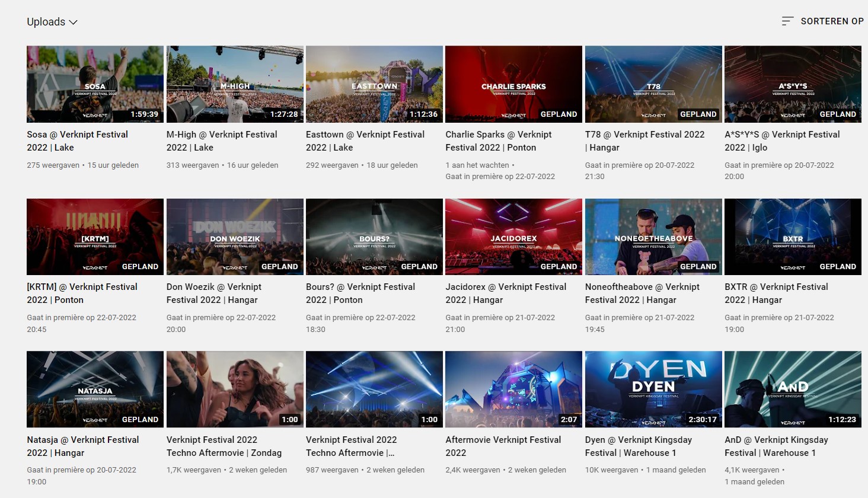
Task: Click title Bours? @ Verknipt Festival 2022 | Ponton
Action: 360,293
